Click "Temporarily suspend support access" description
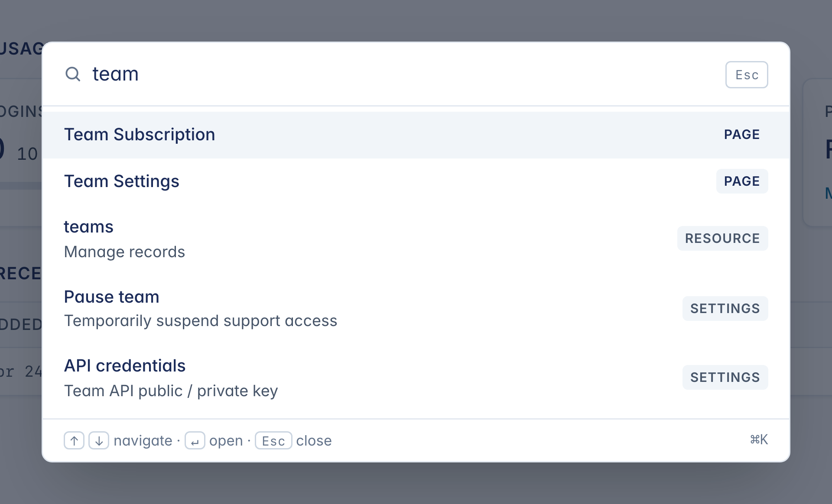This screenshot has height=504, width=832. [201, 321]
